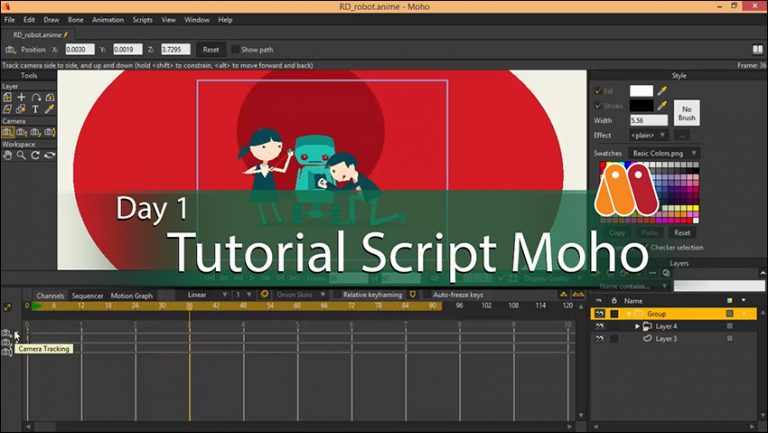Switch to the Channels tab
Viewport: 768px width, 433px height.
(50, 295)
